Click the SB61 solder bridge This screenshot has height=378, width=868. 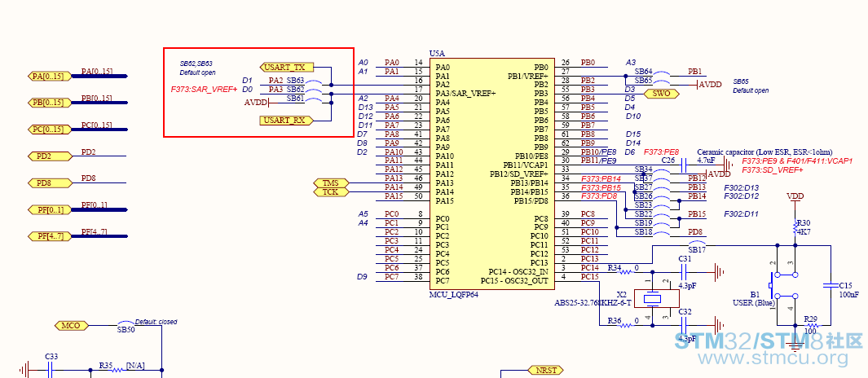(313, 101)
